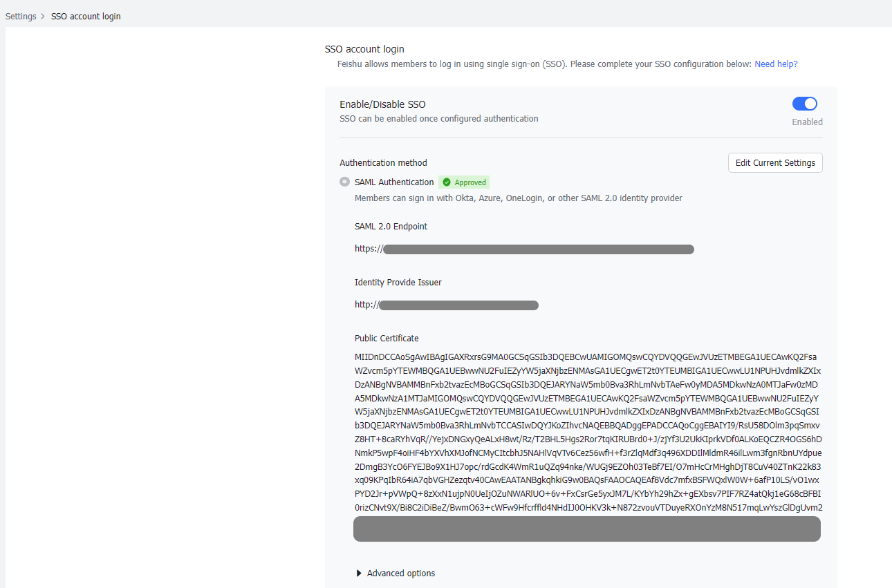Image resolution: width=892 pixels, height=588 pixels.
Task: Click the Authentication method section heading
Action: click(383, 162)
